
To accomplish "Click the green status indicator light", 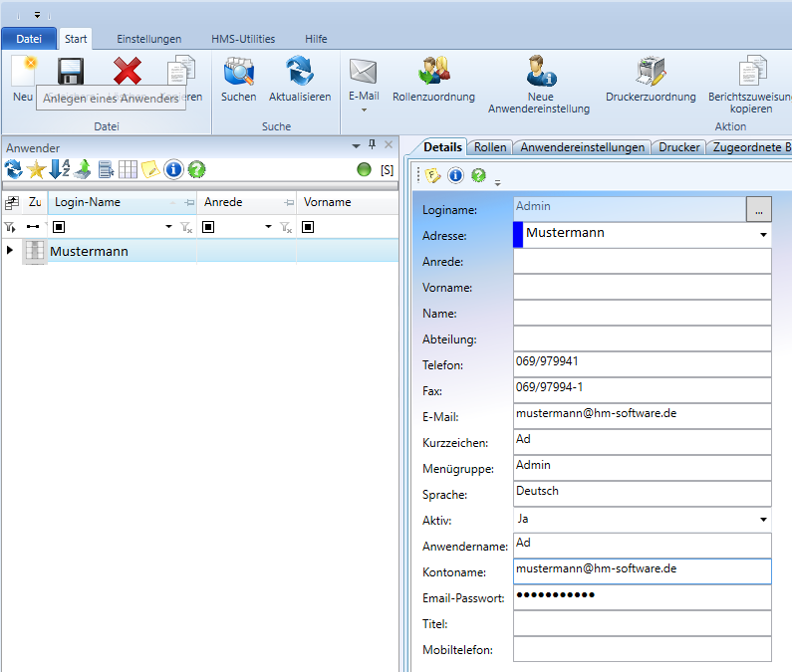I will (x=365, y=169).
